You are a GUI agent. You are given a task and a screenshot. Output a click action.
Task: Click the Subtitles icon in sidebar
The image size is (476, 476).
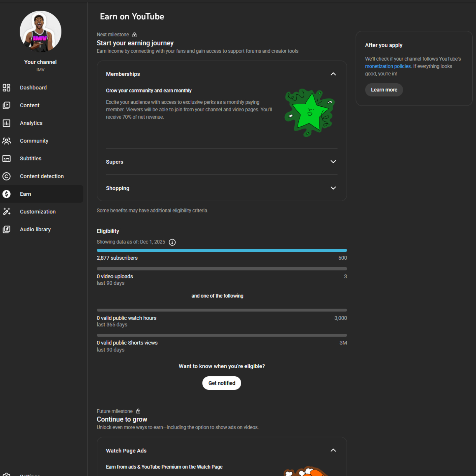[6, 158]
